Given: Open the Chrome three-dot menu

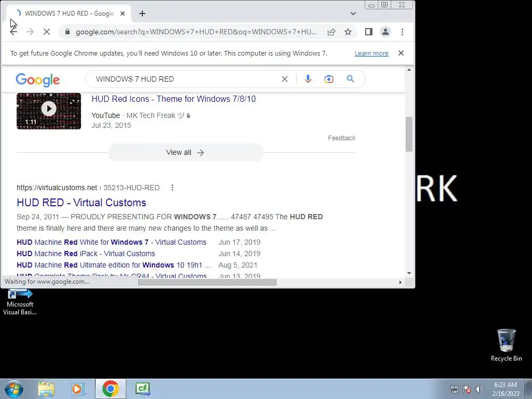Looking at the screenshot, I should [403, 32].
